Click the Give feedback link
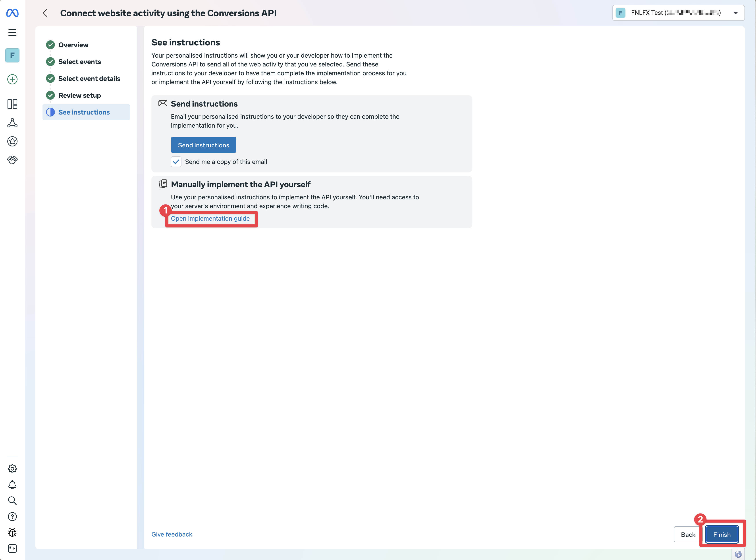 172,534
